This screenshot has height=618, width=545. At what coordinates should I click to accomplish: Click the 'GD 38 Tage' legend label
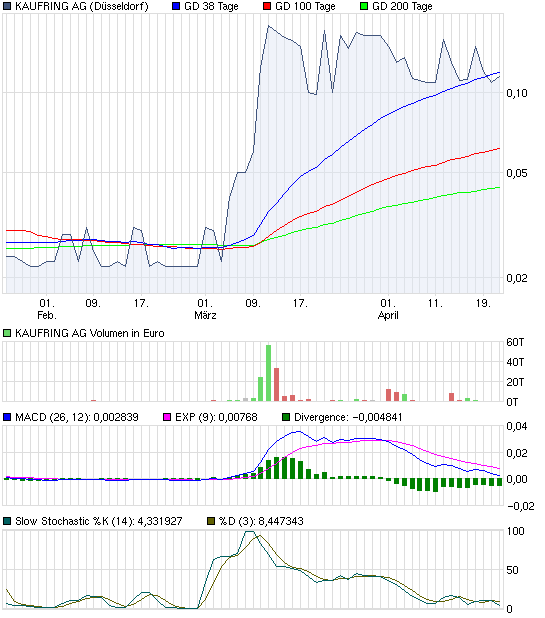pyautogui.click(x=211, y=7)
